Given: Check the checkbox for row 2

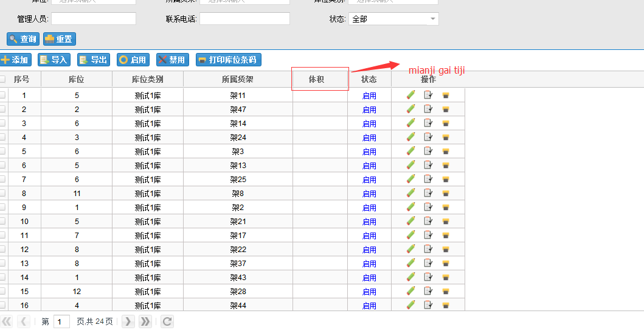Looking at the screenshot, I should click(x=2, y=110).
